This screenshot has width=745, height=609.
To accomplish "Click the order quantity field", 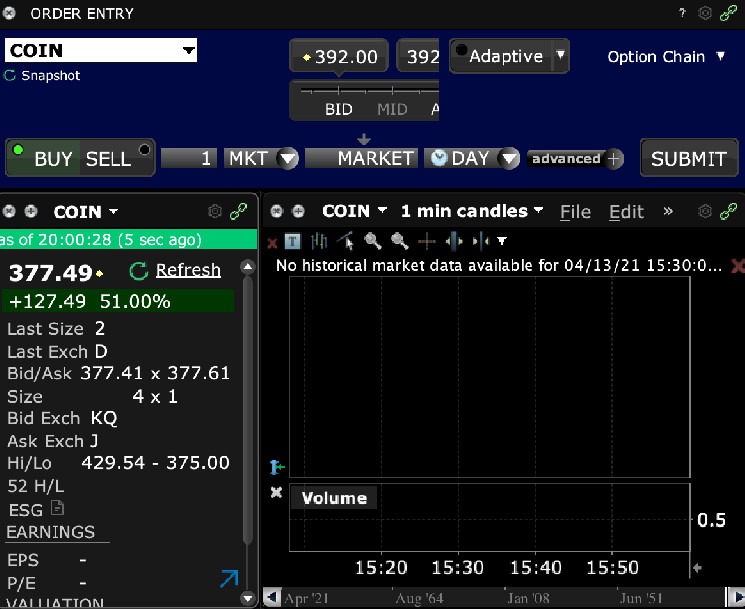I will tap(189, 158).
